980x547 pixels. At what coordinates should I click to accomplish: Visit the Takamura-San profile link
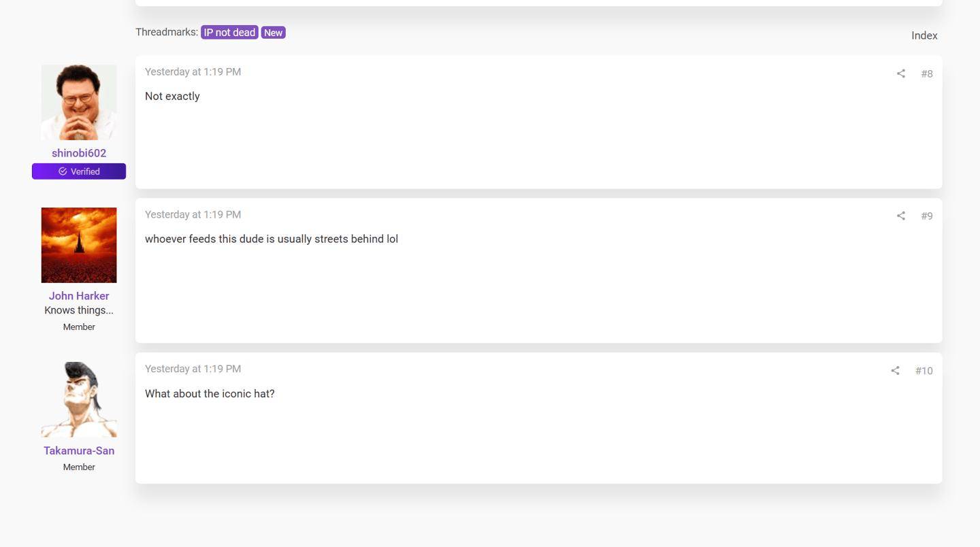pos(79,450)
